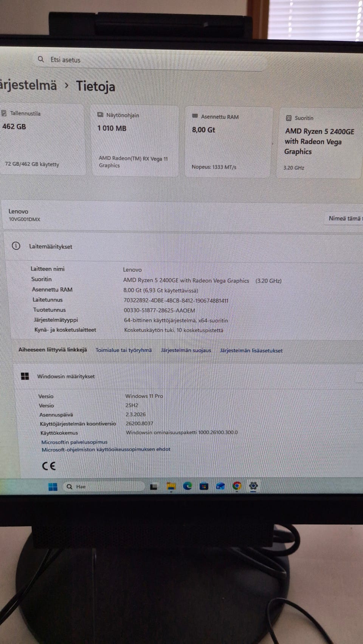The image size is (363, 644).
Task: Open the Windows Start menu button
Action: click(x=53, y=486)
